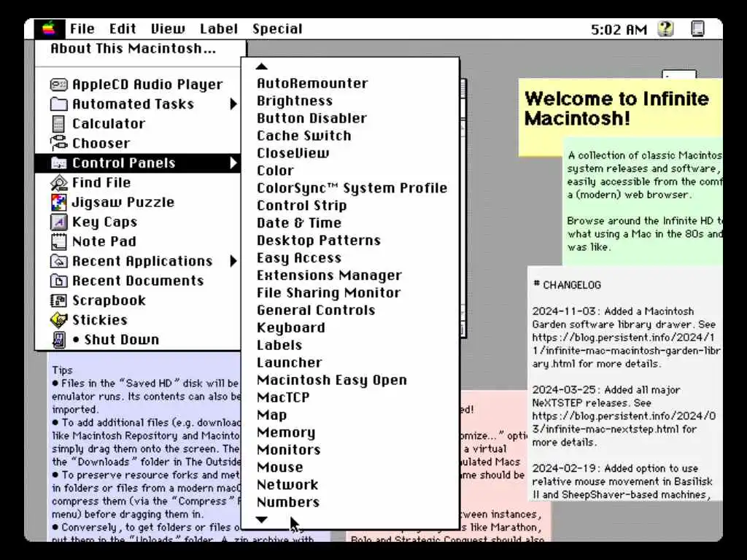747x560 pixels.
Task: Open Control Strip panel
Action: pyautogui.click(x=301, y=206)
